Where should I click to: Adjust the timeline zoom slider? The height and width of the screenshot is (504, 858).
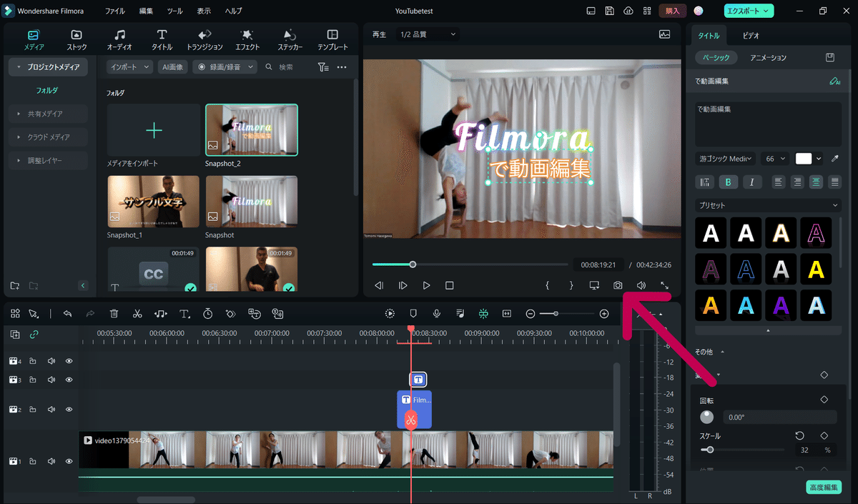click(566, 314)
